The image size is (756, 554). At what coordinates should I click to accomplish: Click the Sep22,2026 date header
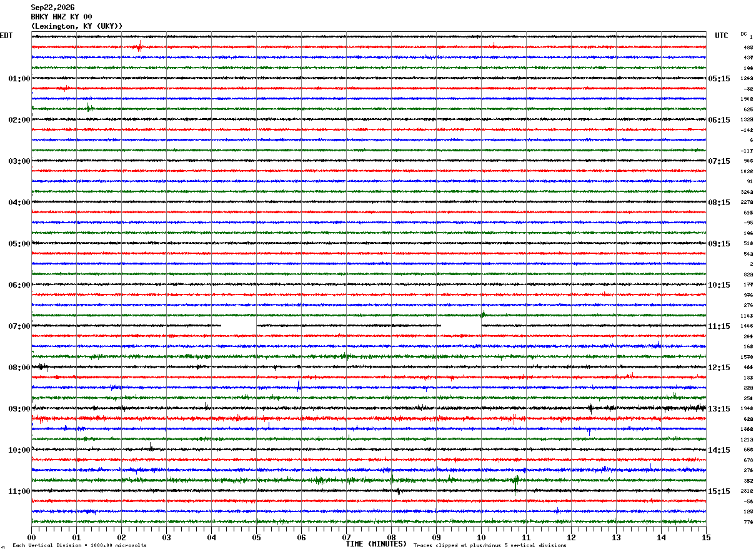52,8
